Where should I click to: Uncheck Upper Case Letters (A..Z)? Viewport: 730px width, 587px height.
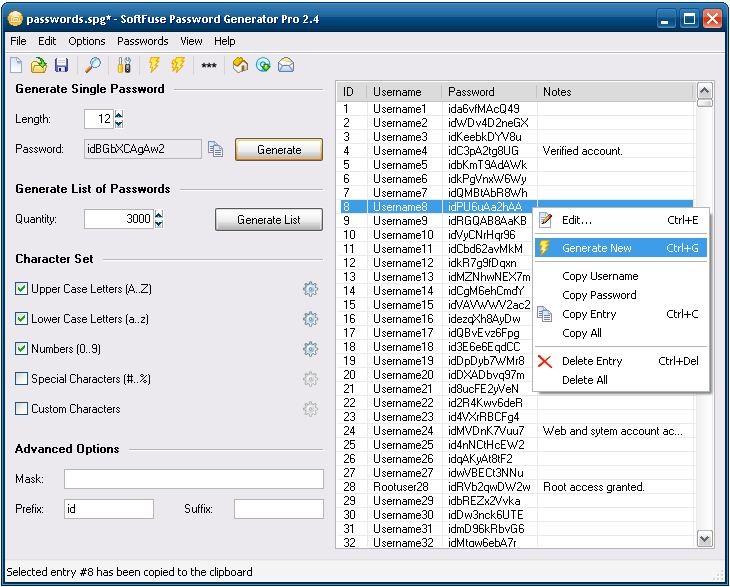click(21, 289)
